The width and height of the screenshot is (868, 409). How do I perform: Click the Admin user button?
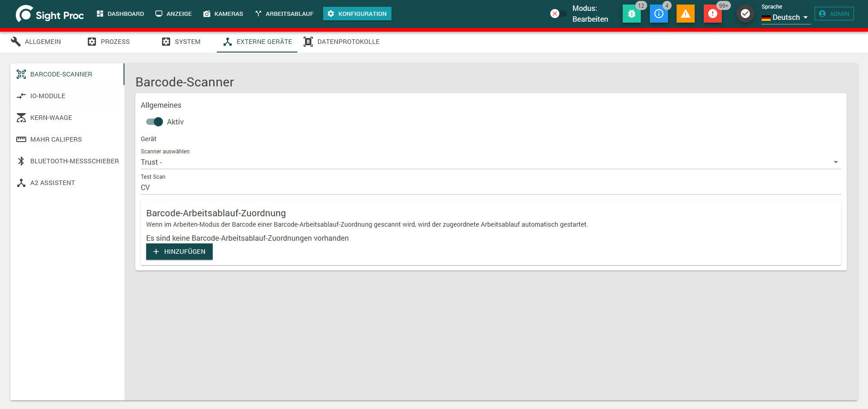(834, 14)
